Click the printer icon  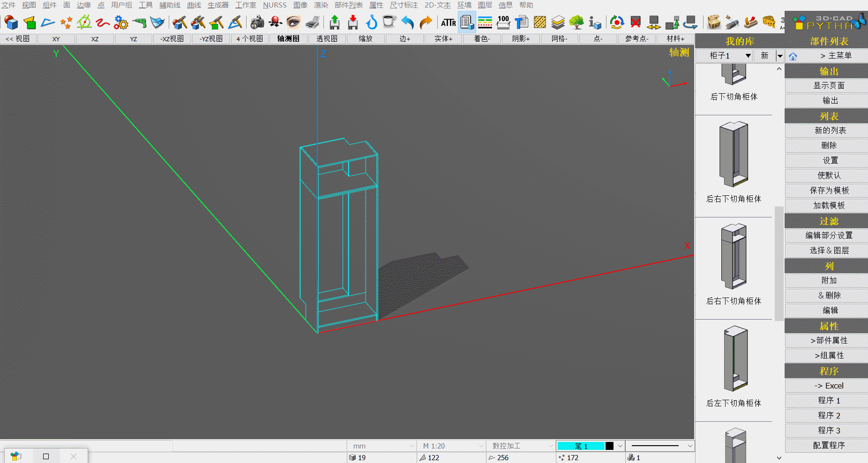(x=312, y=22)
